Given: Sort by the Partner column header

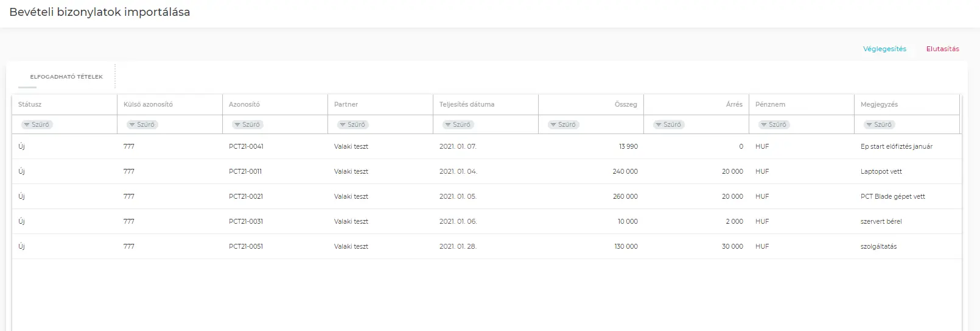Looking at the screenshot, I should 346,104.
